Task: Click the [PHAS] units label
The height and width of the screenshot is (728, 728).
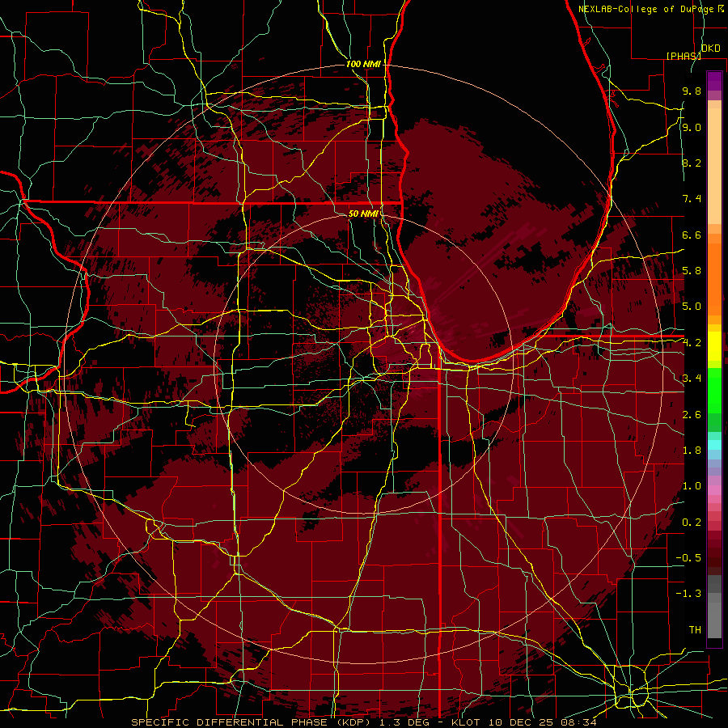Action: 684,56
